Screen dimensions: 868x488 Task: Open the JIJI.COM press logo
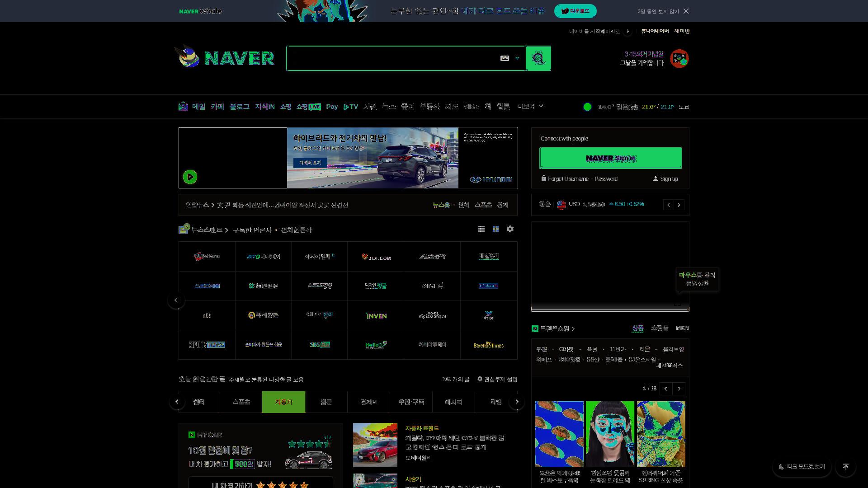pyautogui.click(x=376, y=257)
